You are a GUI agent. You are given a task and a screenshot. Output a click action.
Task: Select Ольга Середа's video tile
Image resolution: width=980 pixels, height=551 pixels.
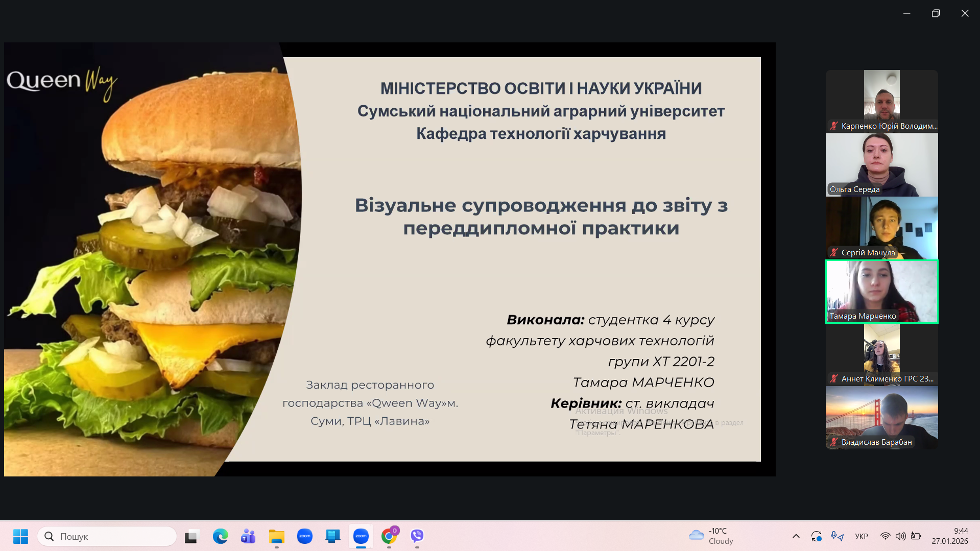[881, 165]
